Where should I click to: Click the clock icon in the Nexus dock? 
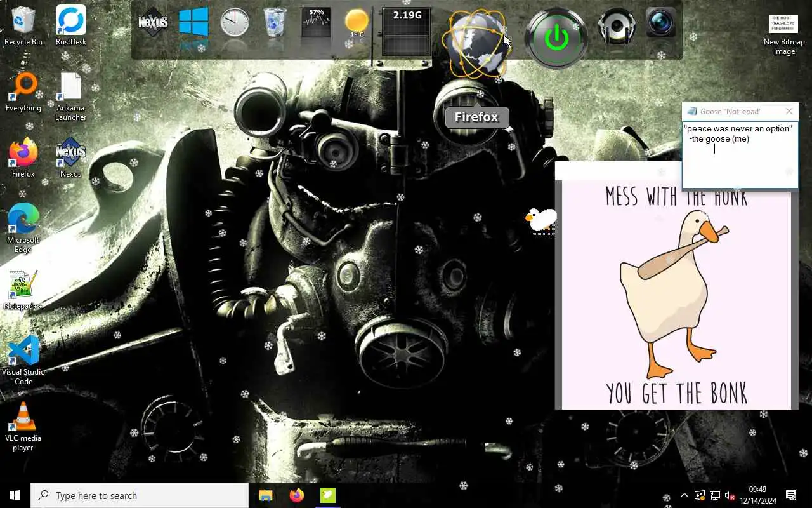tap(235, 23)
